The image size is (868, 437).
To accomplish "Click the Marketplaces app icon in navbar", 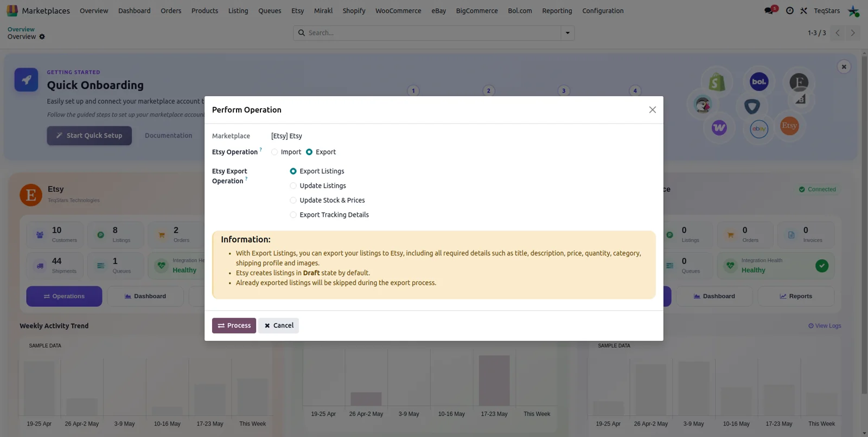I will [x=12, y=10].
